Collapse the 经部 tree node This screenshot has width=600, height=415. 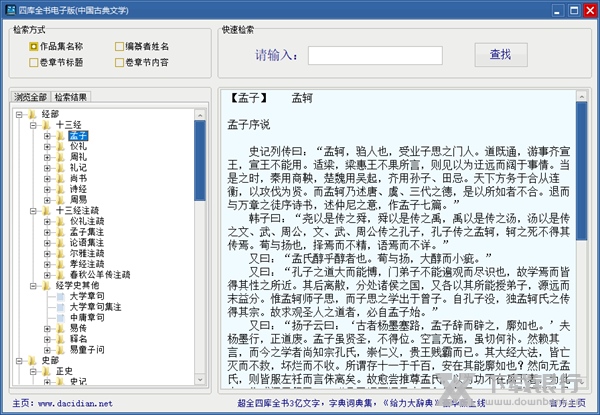pos(19,114)
